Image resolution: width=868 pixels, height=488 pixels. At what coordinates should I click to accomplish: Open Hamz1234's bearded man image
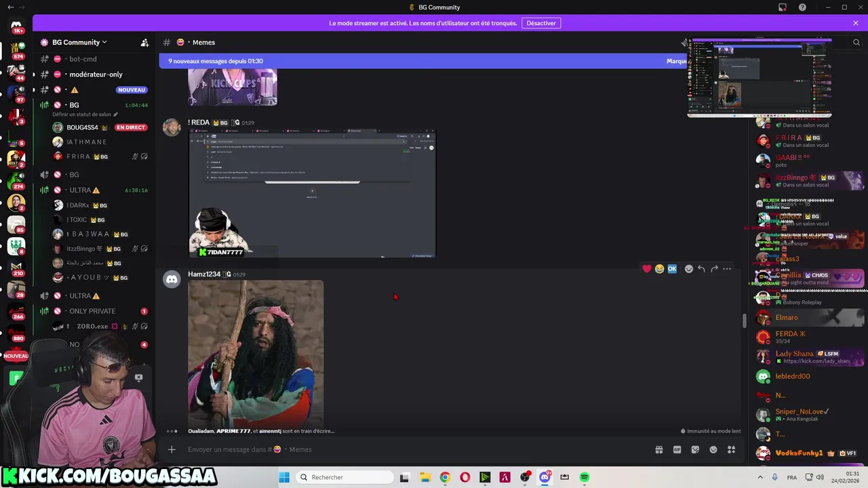pyautogui.click(x=256, y=354)
